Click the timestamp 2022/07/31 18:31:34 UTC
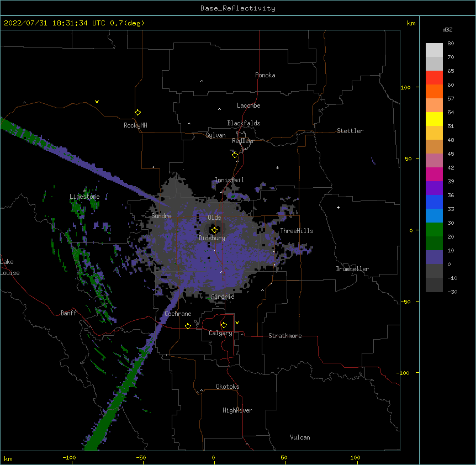This screenshot has height=465, width=476. coord(55,23)
